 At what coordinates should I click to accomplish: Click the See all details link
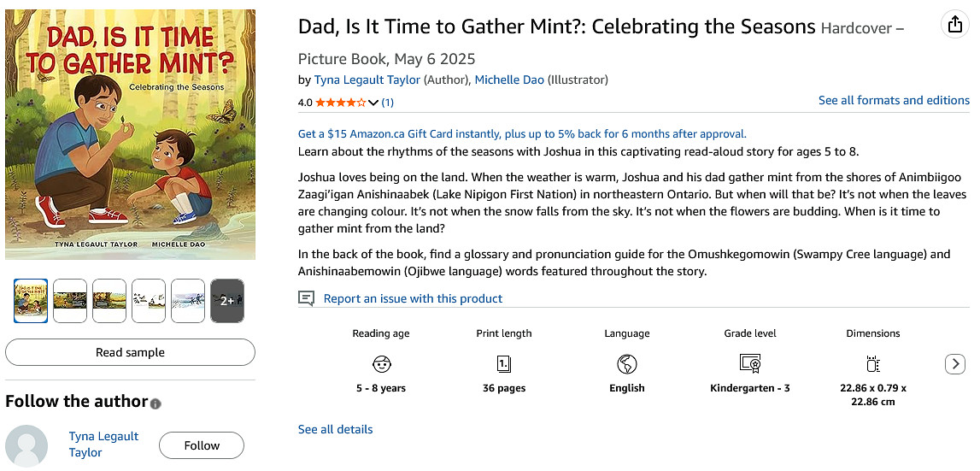[335, 429]
